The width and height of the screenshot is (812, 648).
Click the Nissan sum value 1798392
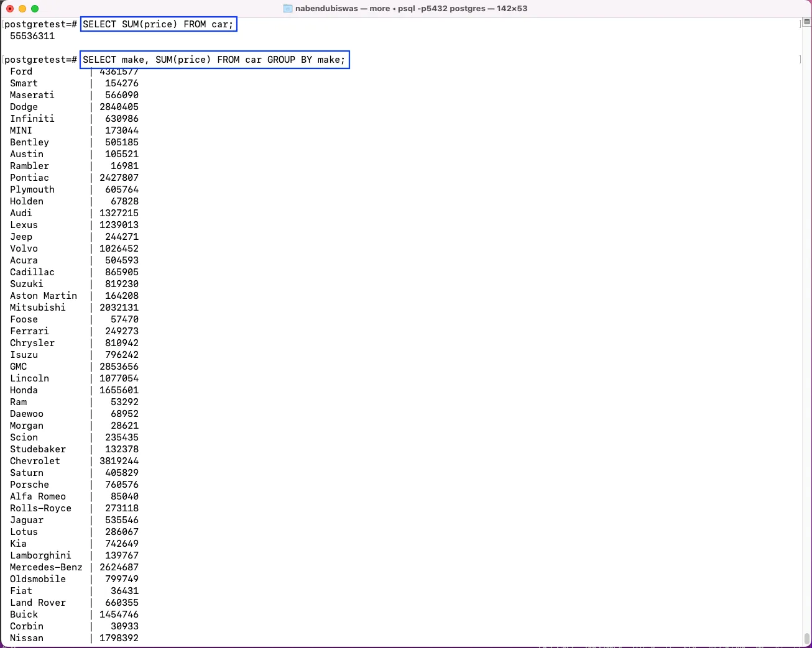pos(119,638)
